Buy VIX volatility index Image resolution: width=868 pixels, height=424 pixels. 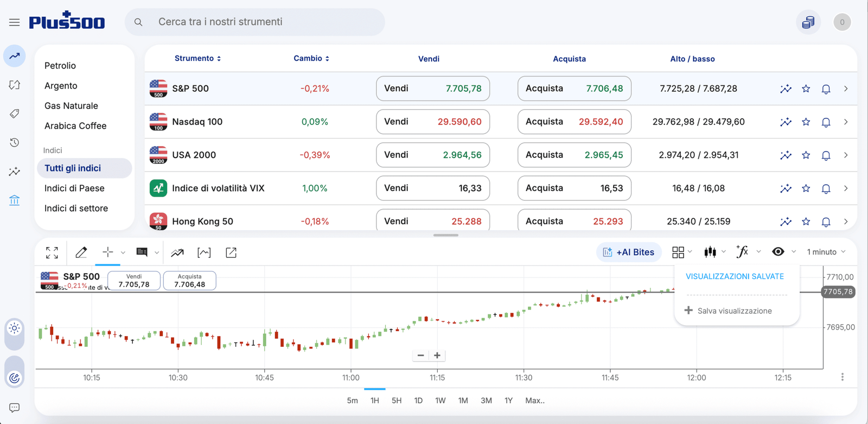pos(575,188)
